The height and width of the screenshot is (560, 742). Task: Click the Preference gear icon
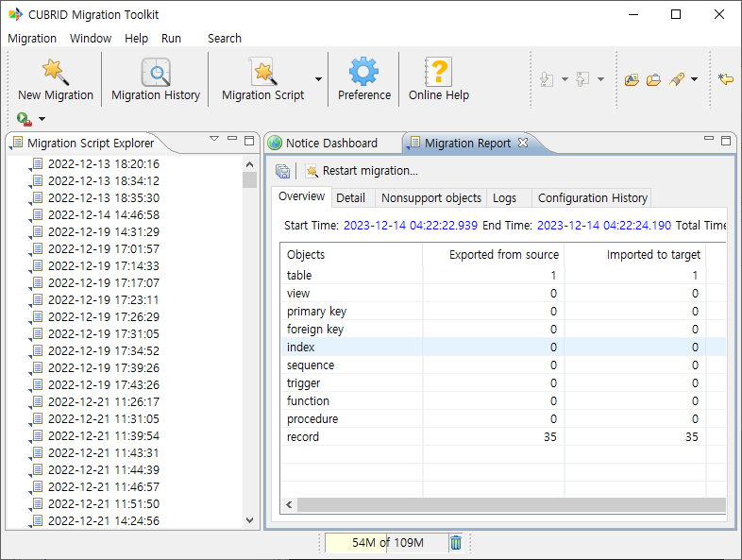pyautogui.click(x=363, y=73)
